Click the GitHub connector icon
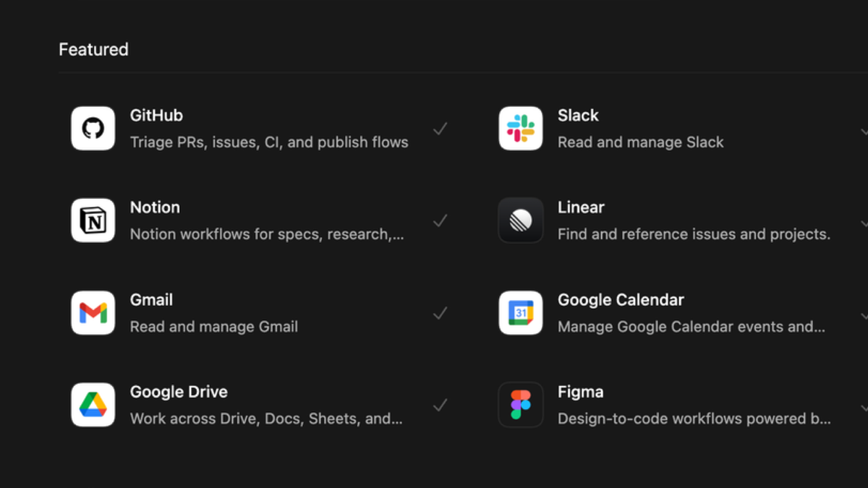 coord(93,128)
